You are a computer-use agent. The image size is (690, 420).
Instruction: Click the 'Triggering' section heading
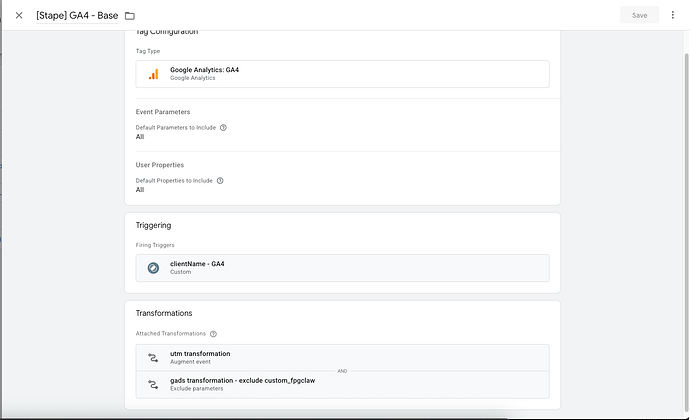click(x=153, y=225)
